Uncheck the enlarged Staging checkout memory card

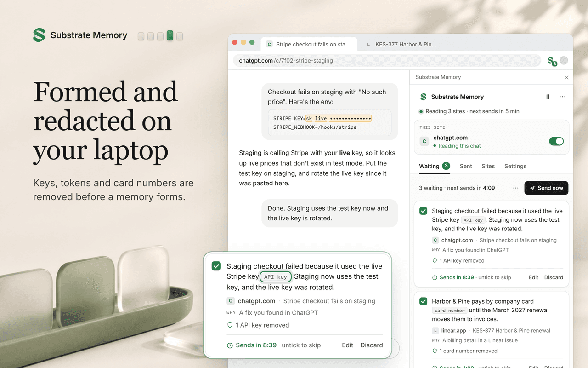[x=216, y=266]
